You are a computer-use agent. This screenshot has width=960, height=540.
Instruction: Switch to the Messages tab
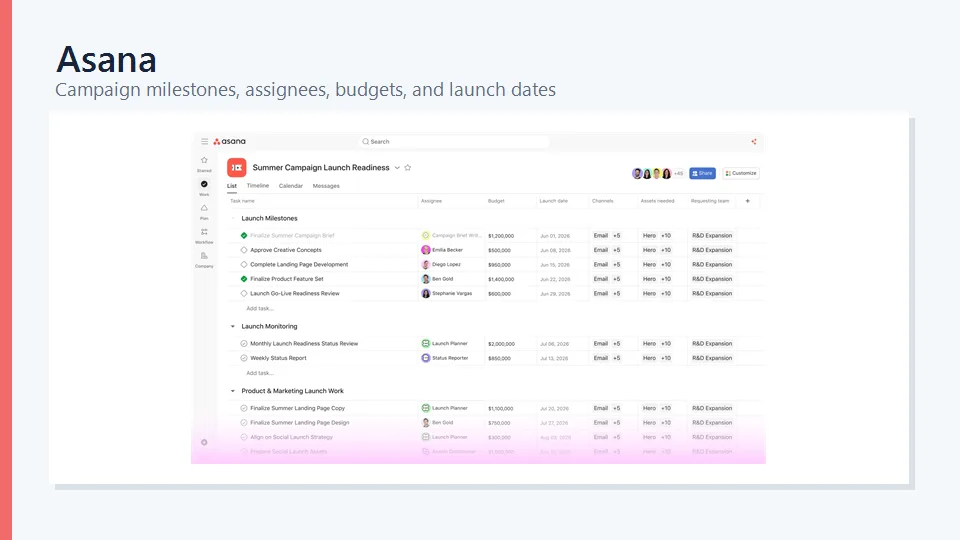pos(326,186)
